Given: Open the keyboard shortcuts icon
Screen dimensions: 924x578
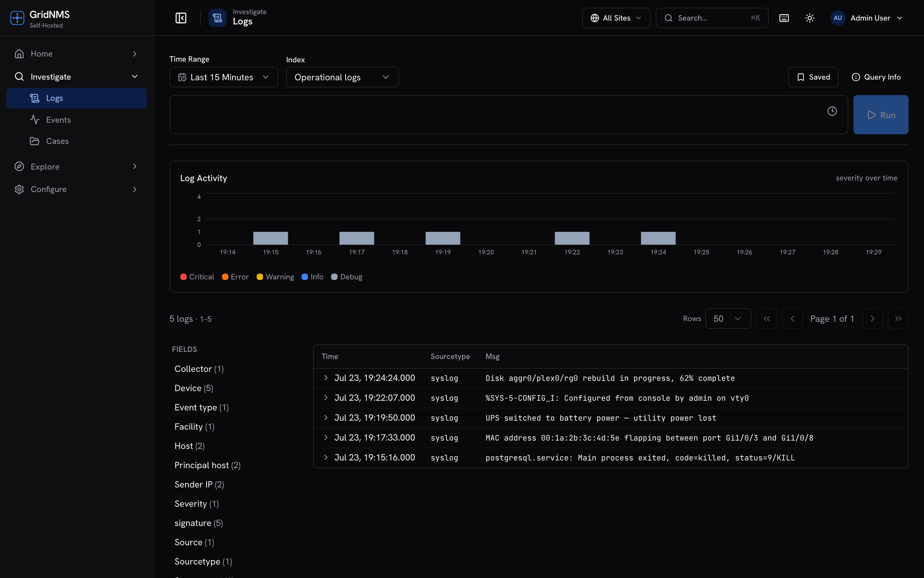Looking at the screenshot, I should [x=784, y=18].
